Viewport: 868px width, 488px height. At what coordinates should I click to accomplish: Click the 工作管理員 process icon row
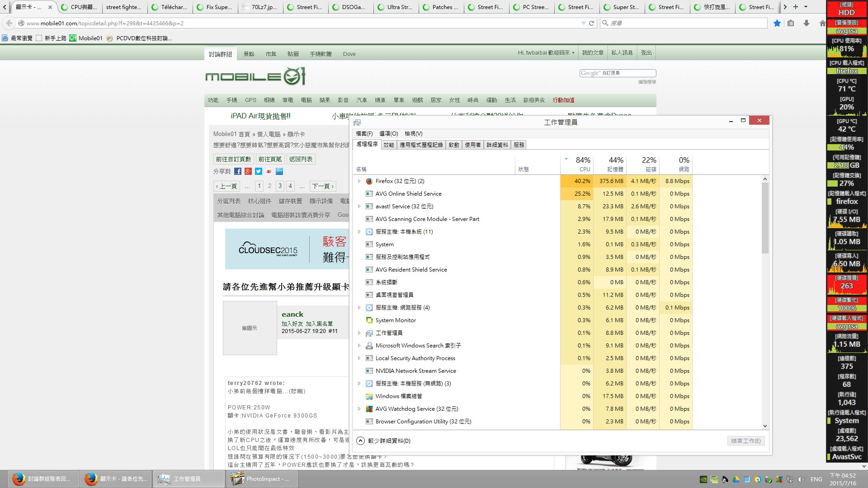pos(369,333)
